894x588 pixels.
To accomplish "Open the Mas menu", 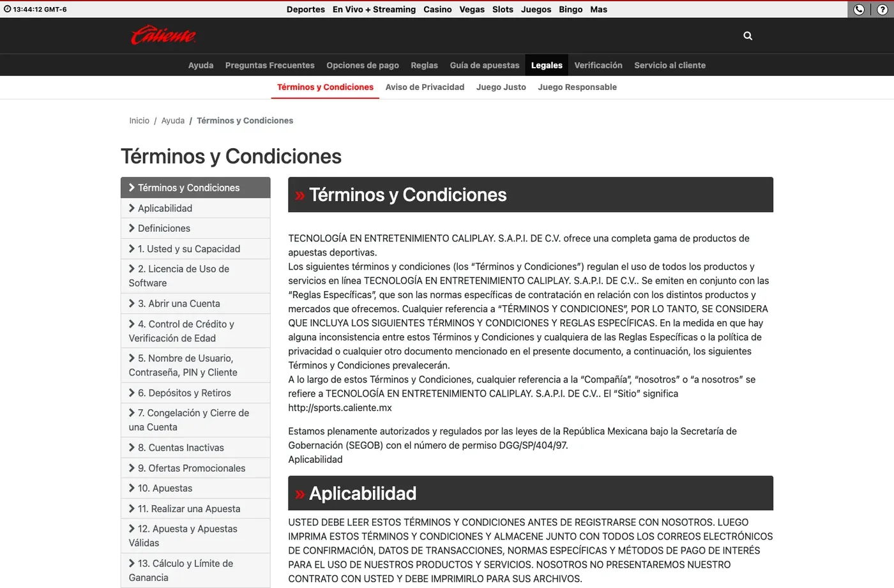I will [x=599, y=10].
